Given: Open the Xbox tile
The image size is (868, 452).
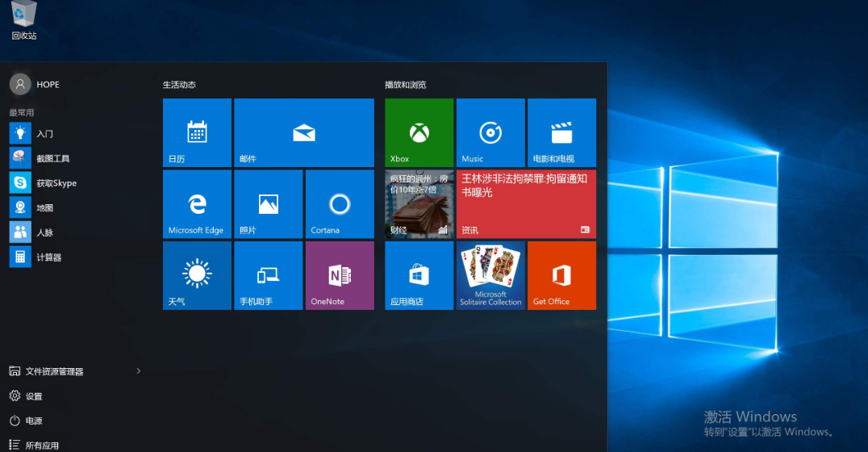Looking at the screenshot, I should click(419, 133).
